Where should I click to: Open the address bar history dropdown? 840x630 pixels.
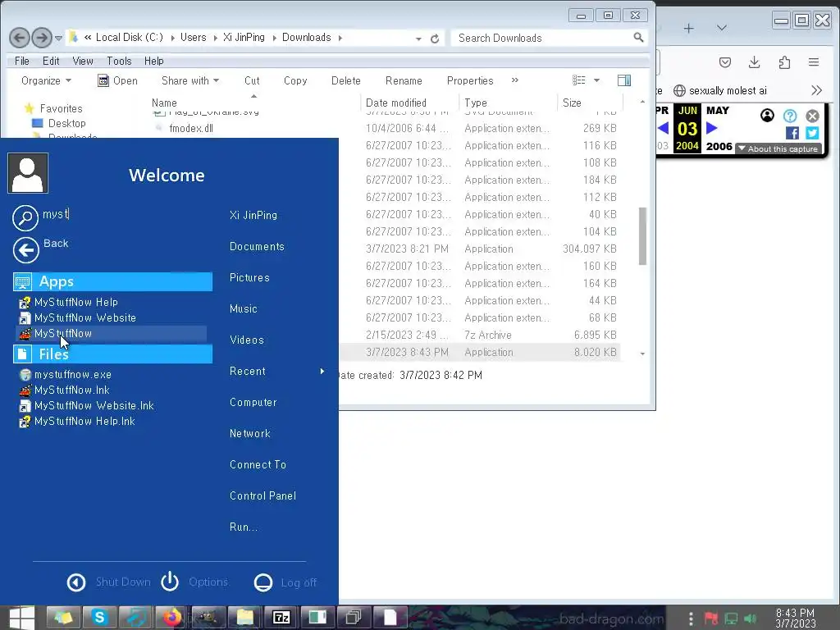pos(418,39)
